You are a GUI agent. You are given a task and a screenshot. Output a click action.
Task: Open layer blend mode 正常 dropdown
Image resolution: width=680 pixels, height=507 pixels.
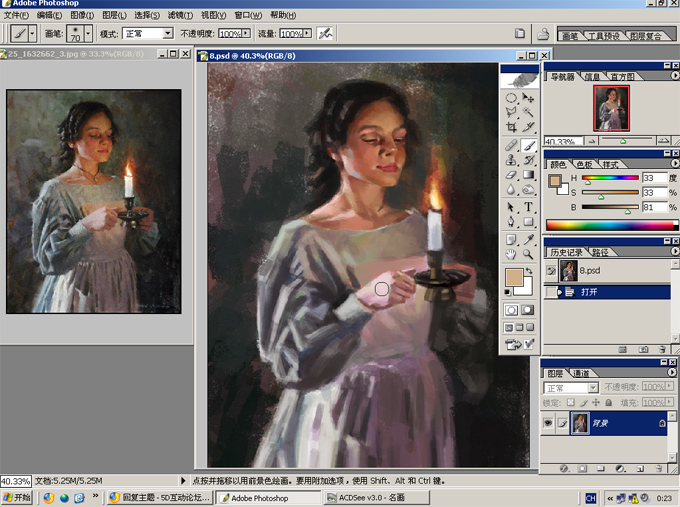(593, 387)
